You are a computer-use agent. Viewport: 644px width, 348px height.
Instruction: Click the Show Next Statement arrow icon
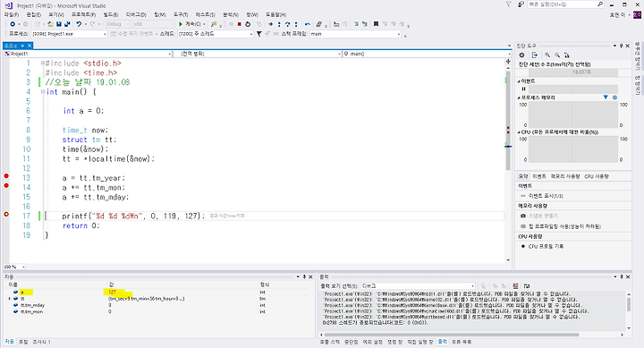[270, 24]
